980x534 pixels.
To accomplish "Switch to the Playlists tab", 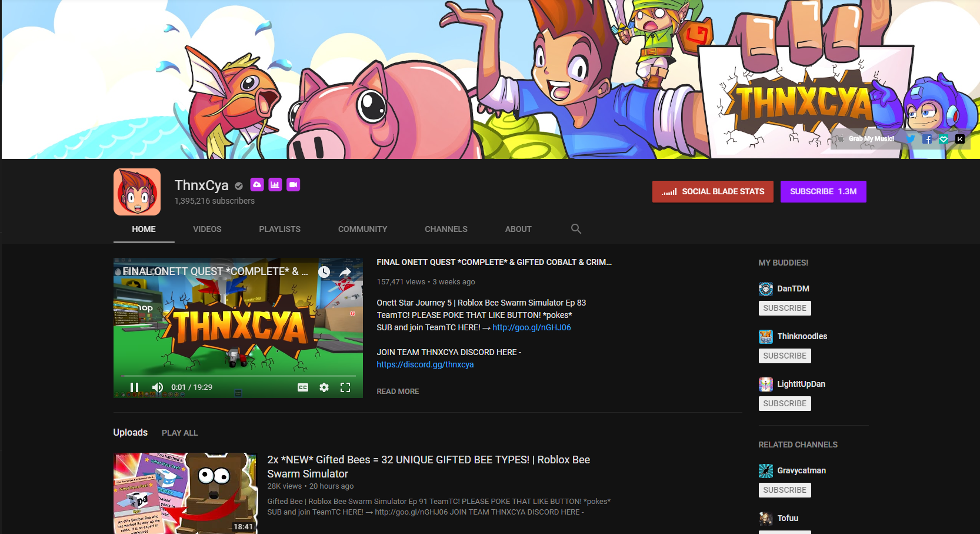I will (280, 229).
